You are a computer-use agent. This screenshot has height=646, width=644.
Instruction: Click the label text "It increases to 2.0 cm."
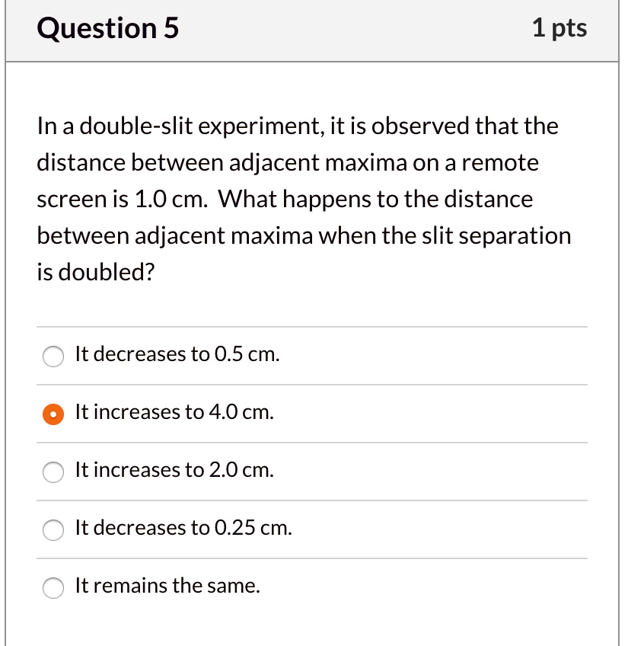coord(174,471)
